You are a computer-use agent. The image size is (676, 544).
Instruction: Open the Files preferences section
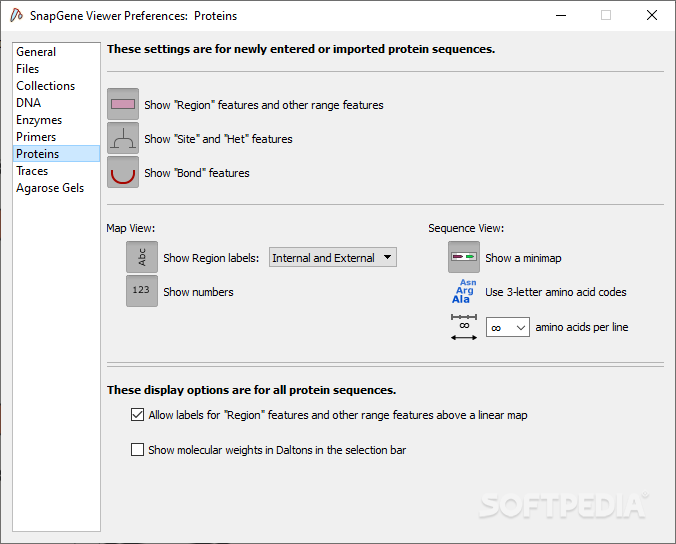tap(56, 69)
